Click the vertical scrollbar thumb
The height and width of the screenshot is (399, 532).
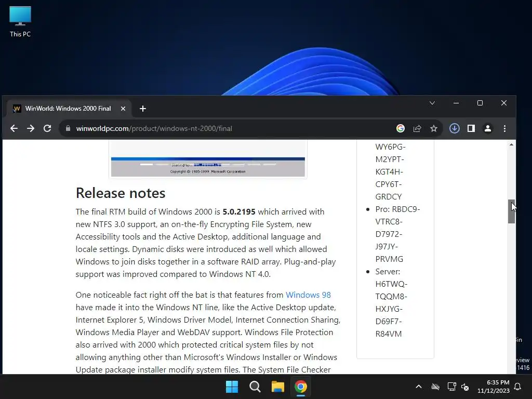click(x=511, y=211)
